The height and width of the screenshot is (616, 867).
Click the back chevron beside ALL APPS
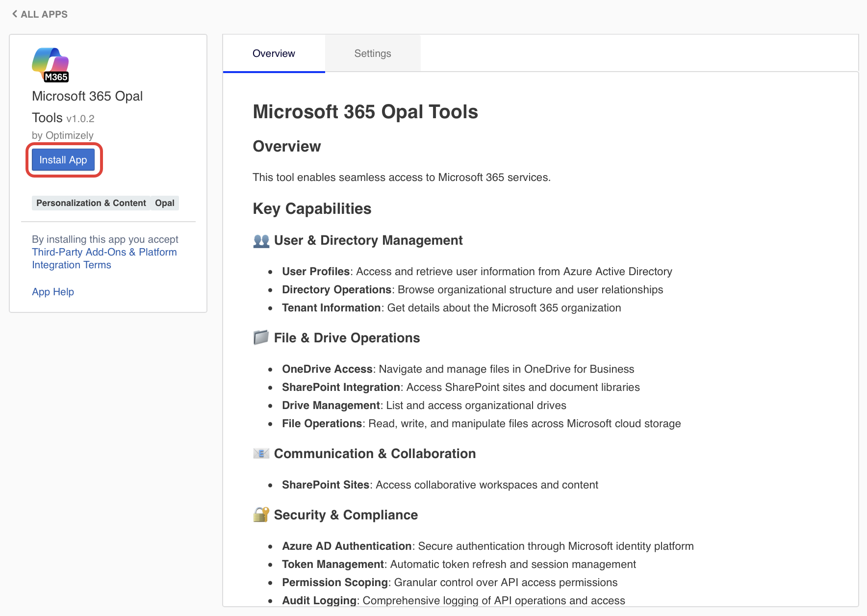click(15, 14)
